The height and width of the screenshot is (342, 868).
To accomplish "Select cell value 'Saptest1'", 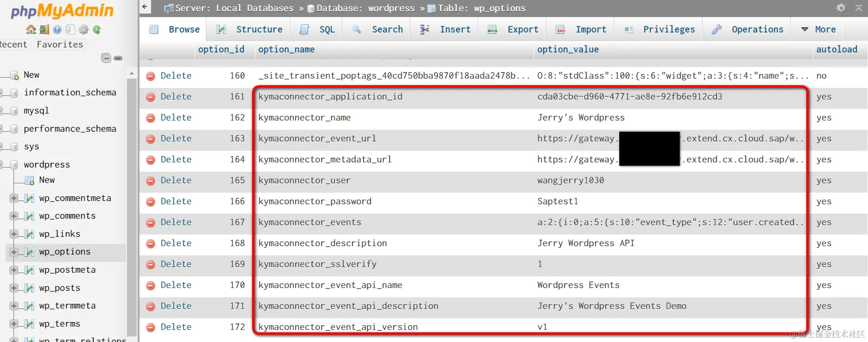I will [557, 201].
